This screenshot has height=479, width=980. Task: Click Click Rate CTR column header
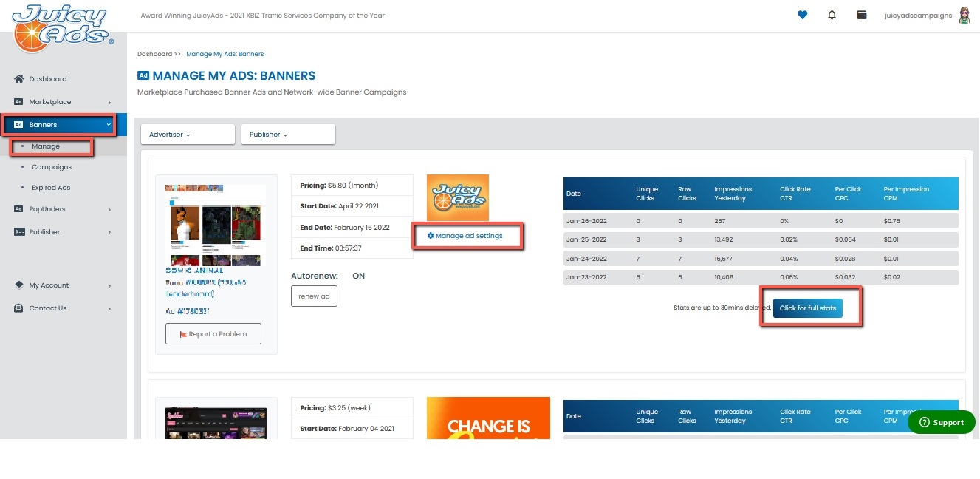[795, 194]
